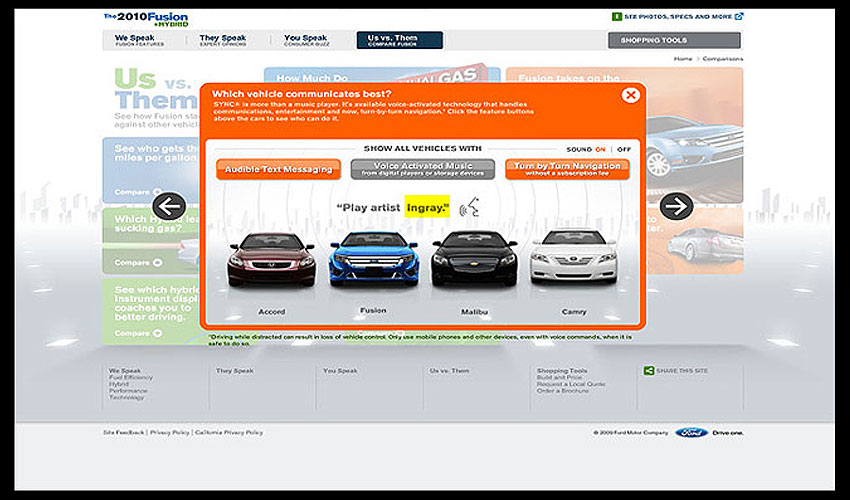Viewport: 850px width, 500px height.
Task: Click See Photos, Specs and More link
Action: (x=678, y=17)
